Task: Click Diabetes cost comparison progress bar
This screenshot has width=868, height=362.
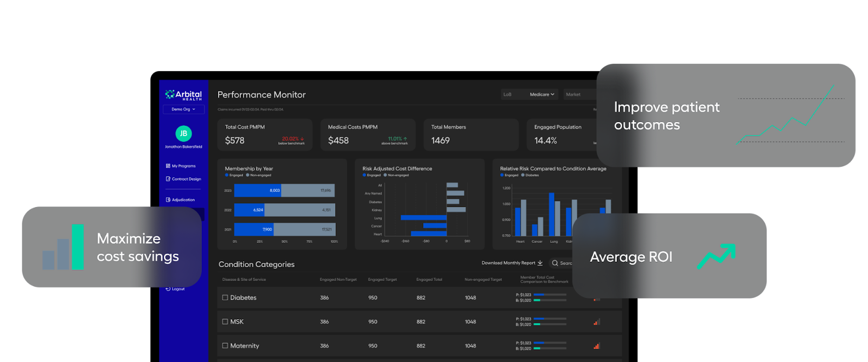Action: coord(550,298)
